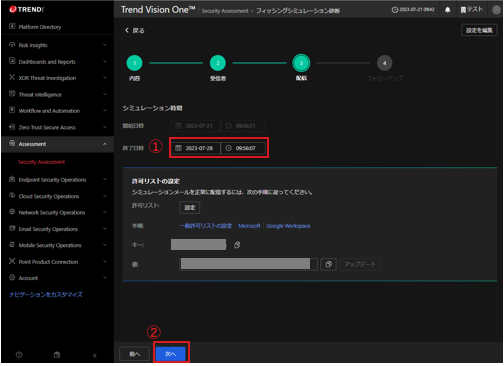Click the アップデート button
Viewport: 504px width, 366px height.
[x=360, y=264]
